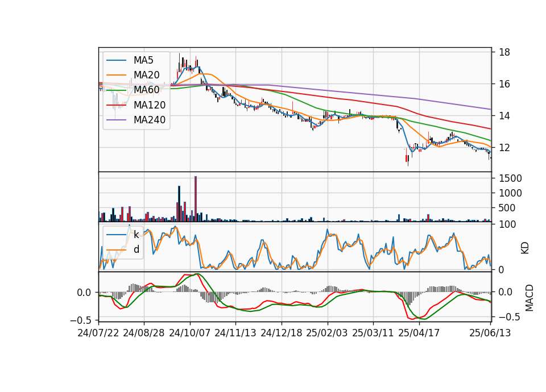
Task: Click the KD axis title
Action: [525, 248]
